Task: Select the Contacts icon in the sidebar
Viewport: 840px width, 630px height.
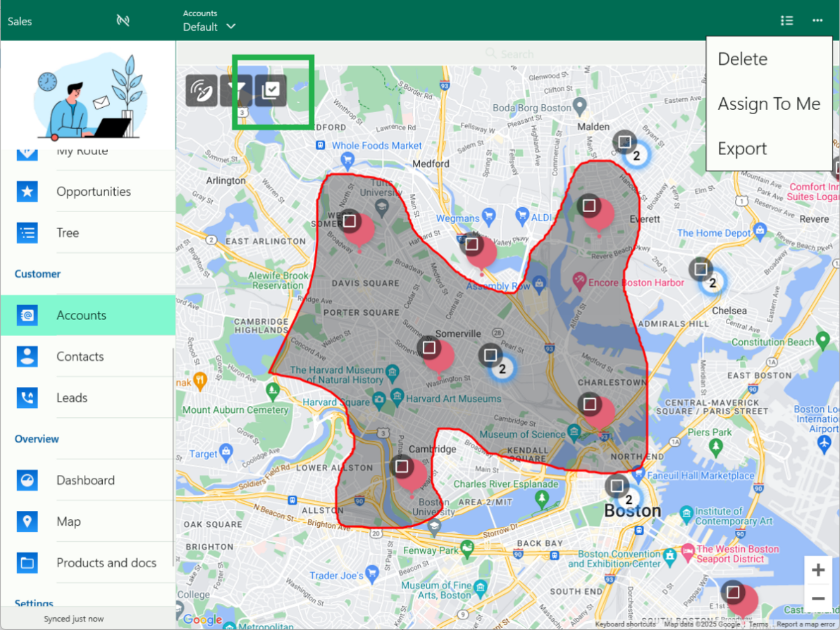Action: [x=27, y=356]
